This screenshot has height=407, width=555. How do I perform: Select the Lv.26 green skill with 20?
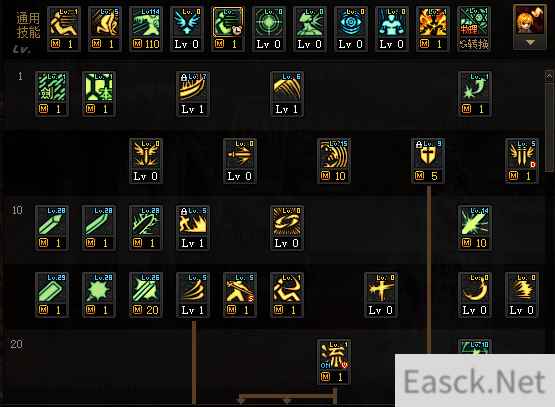pyautogui.click(x=146, y=295)
